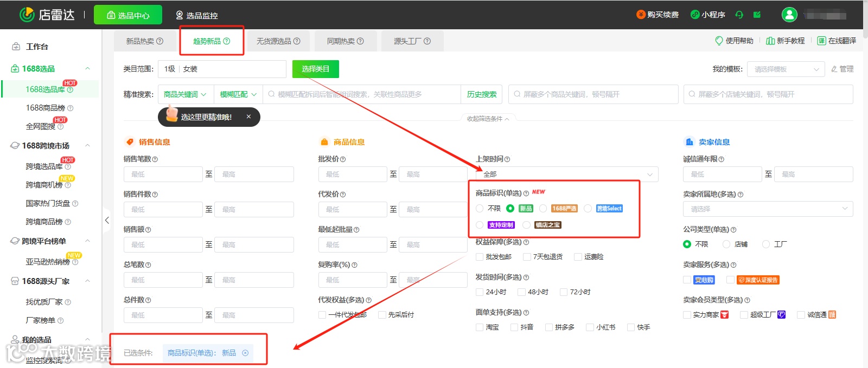The width and height of the screenshot is (868, 368).
Task: Click the green feedback edit icon
Action: coord(757,15)
